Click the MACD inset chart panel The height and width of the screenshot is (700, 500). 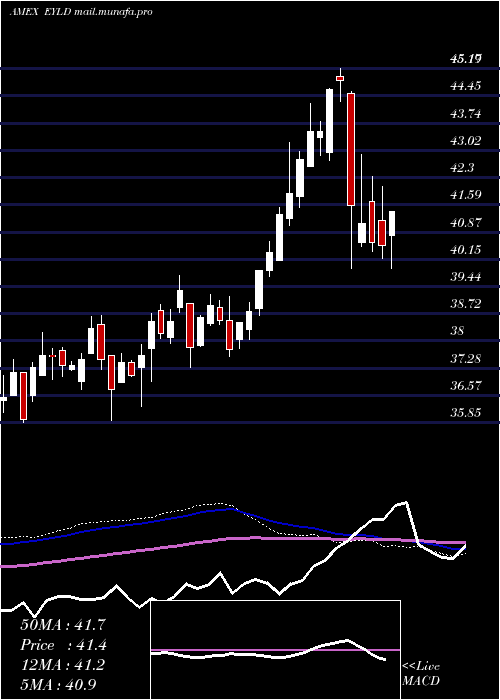pos(275,650)
